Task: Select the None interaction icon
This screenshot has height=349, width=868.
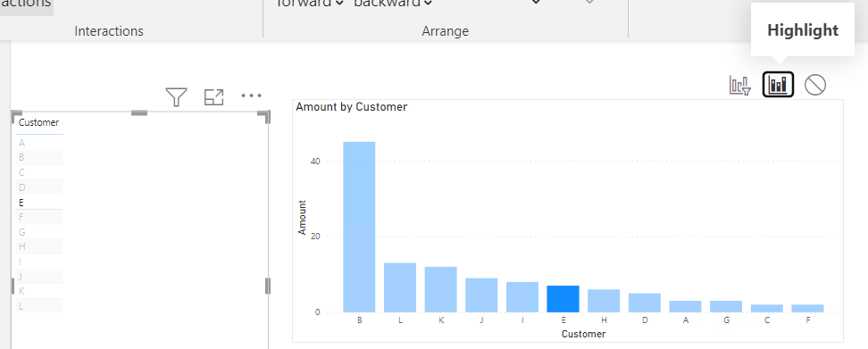Action: click(814, 85)
